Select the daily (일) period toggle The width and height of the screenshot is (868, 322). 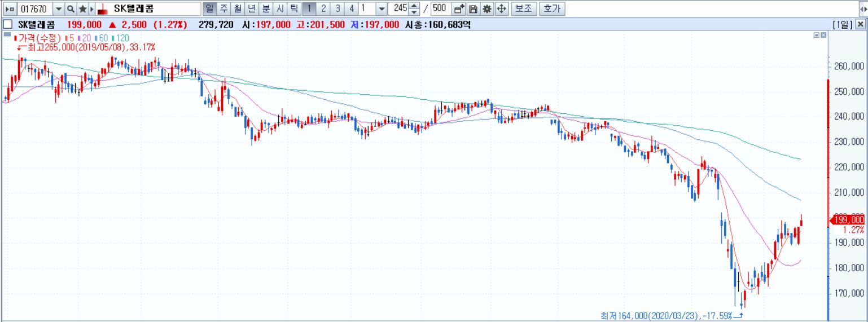pos(209,9)
